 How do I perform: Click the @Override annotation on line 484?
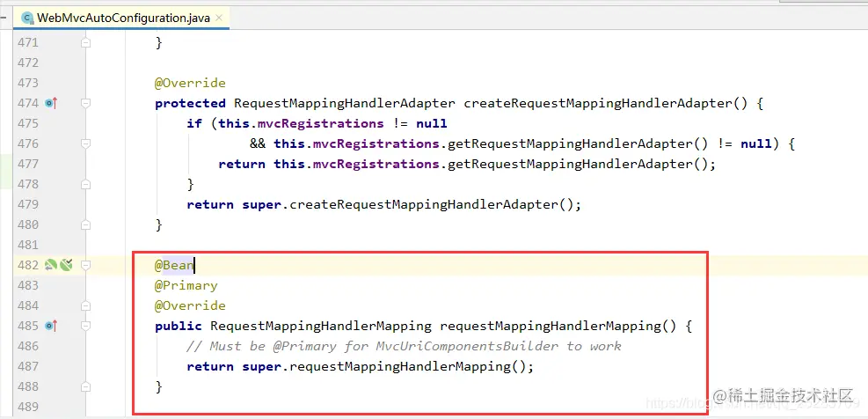click(191, 305)
